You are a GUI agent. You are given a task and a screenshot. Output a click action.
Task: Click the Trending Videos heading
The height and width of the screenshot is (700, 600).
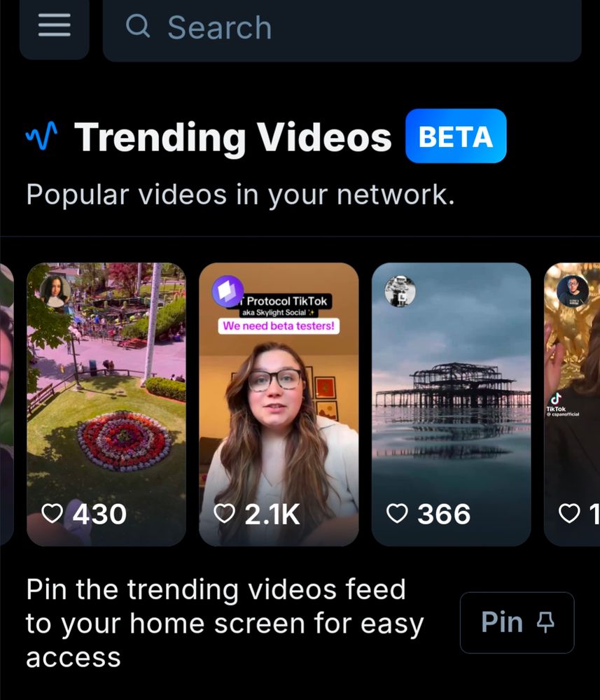point(232,136)
